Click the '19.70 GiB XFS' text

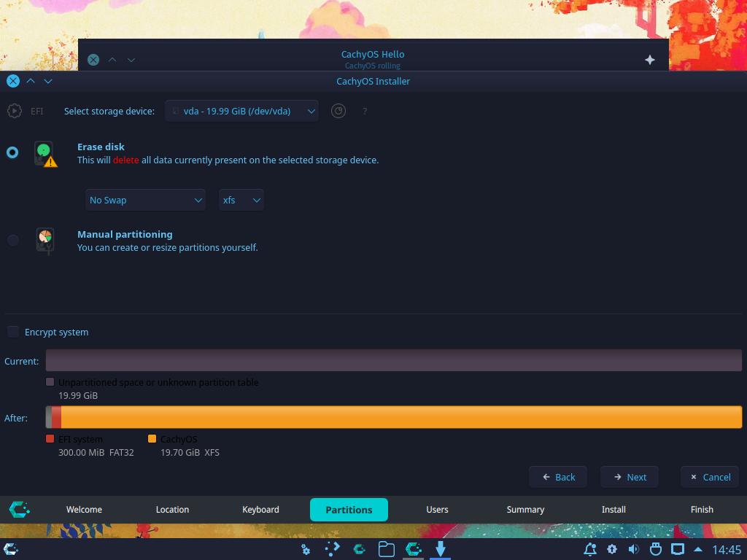[190, 452]
